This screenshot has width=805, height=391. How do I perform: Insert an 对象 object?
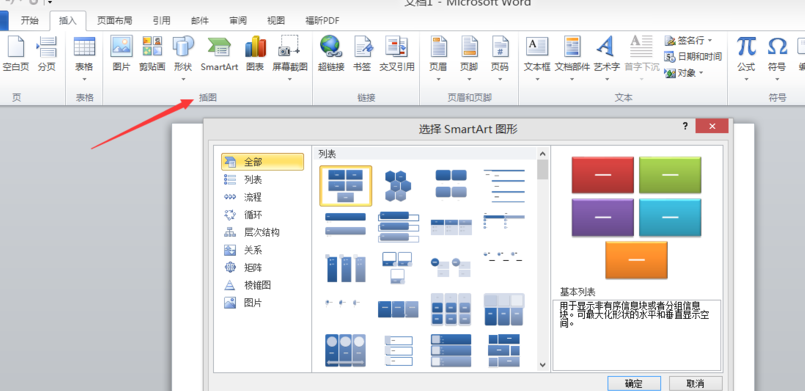(x=684, y=73)
